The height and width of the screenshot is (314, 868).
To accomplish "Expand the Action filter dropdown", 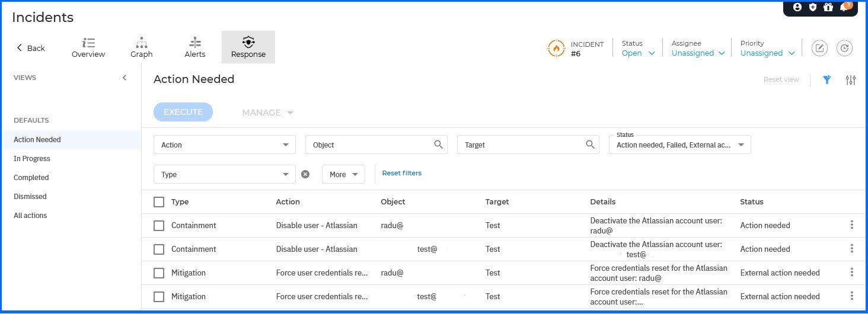I will coord(224,145).
